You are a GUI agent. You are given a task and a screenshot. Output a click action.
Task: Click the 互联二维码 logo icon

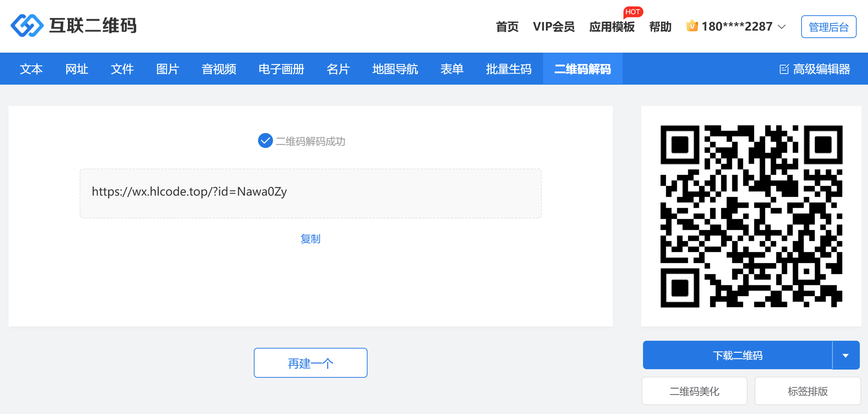pyautogui.click(x=27, y=26)
